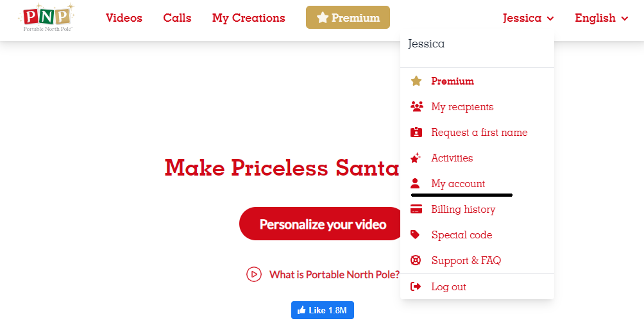Click the gold Premium button in header
Viewport: 644px width, 330px height.
tap(348, 17)
